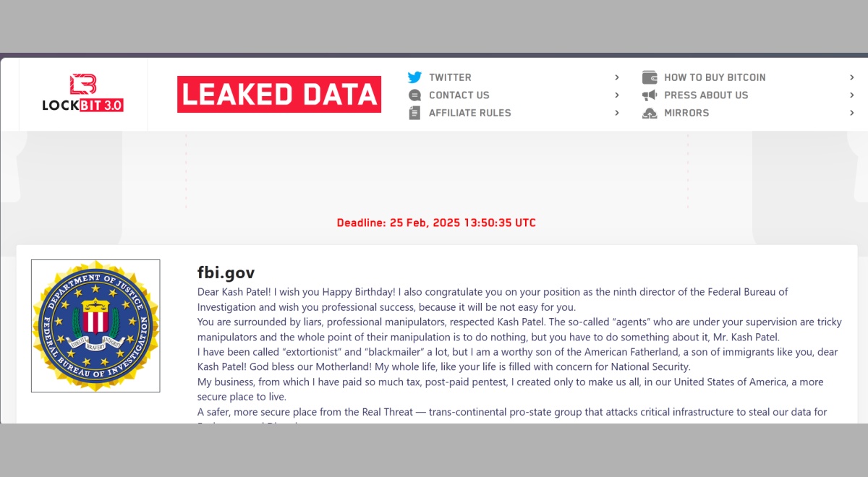Viewport: 868px width, 477px height.
Task: Click the bitcoin wallet icon
Action: tap(650, 77)
